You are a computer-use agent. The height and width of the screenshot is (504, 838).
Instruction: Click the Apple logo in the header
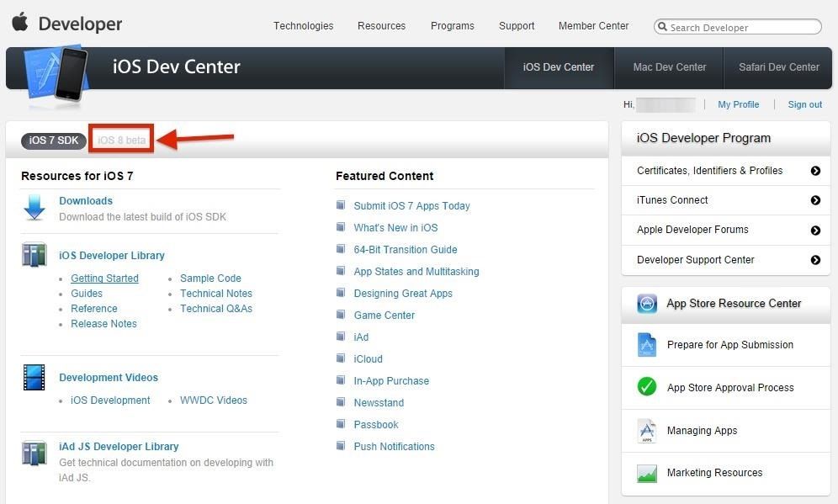pos(20,24)
